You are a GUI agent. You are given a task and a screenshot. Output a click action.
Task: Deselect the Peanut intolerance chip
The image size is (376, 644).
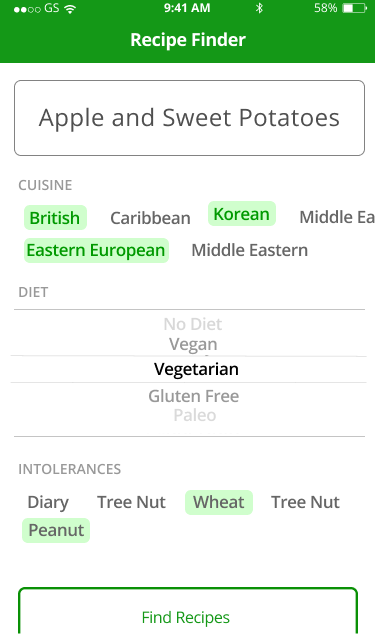[x=56, y=530]
